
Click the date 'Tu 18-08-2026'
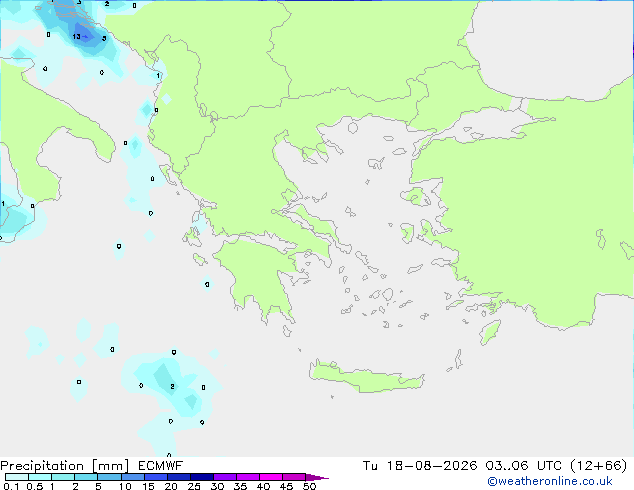(420, 466)
